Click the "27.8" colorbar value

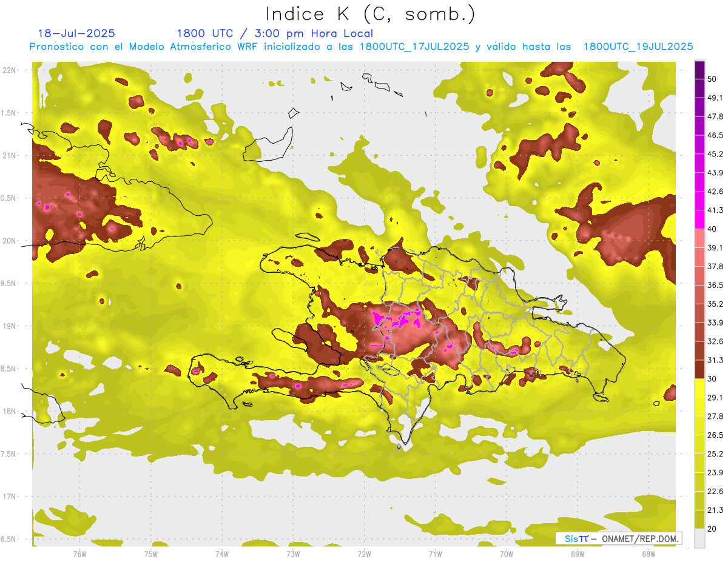coord(715,416)
